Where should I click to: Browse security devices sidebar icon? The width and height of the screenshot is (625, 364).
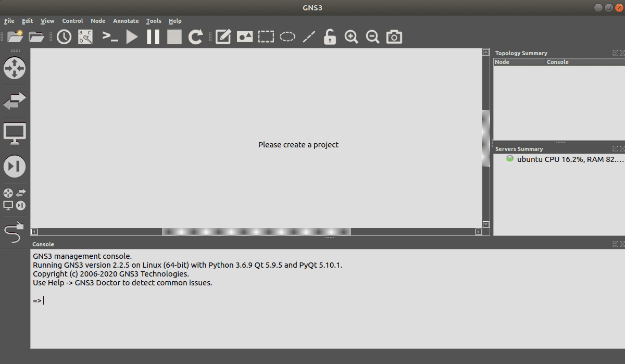[15, 167]
